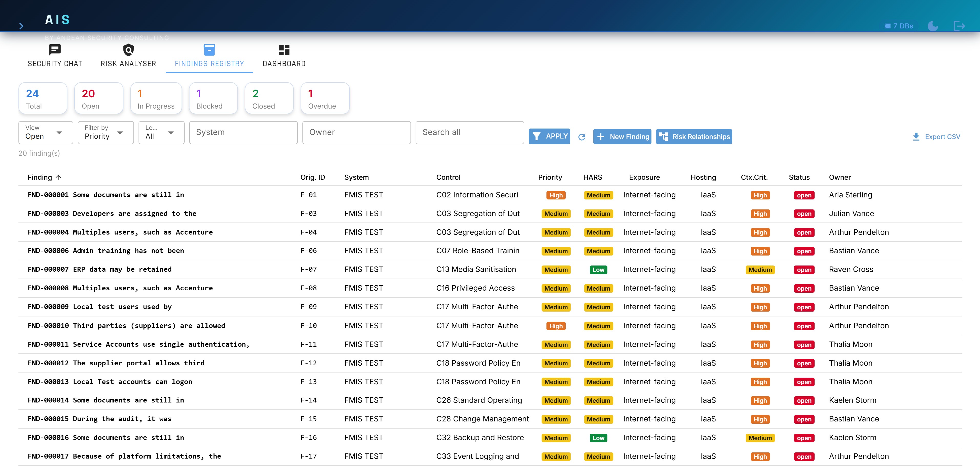
Task: Click control C32 Backup and Restore
Action: coord(480,437)
